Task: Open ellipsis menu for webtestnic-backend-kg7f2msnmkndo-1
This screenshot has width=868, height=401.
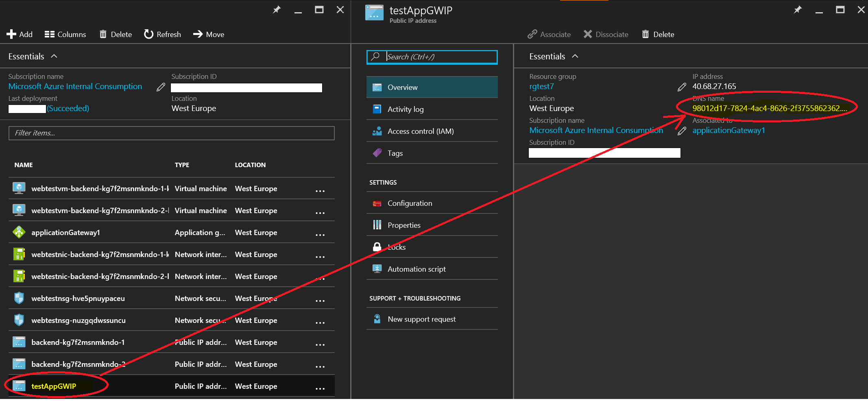Action: pyautogui.click(x=320, y=257)
